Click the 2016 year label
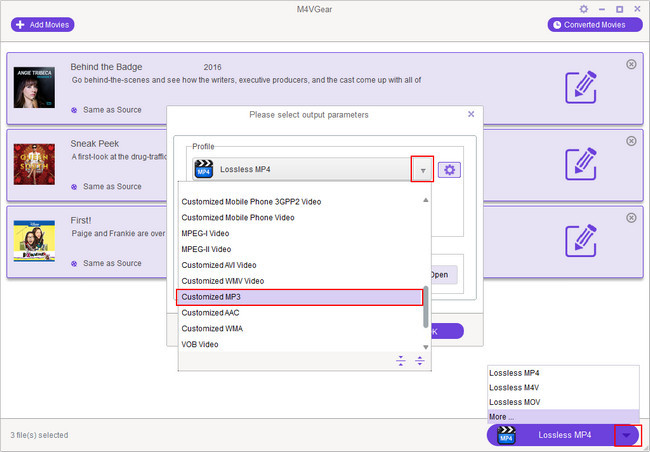Screen dimensions: 650x452 (x=212, y=67)
